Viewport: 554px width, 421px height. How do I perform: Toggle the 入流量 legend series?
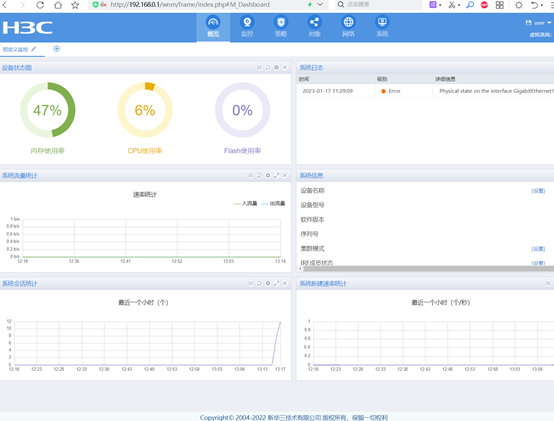pos(246,203)
